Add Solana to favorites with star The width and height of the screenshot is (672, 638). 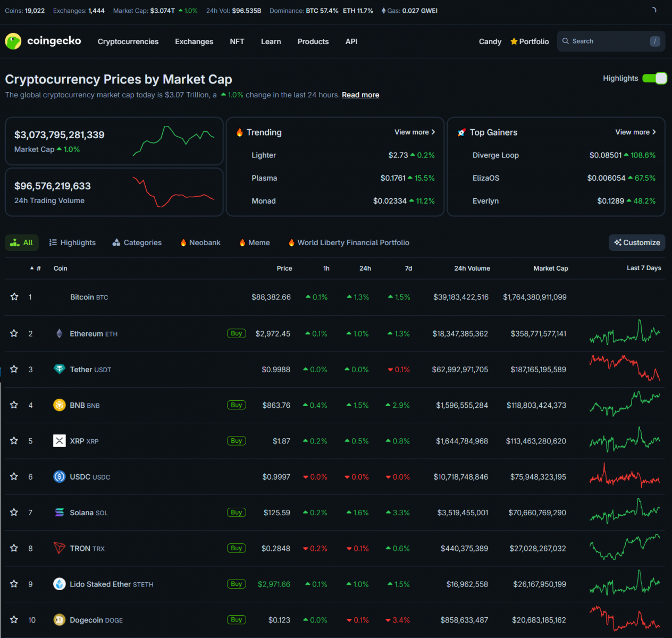tap(14, 513)
